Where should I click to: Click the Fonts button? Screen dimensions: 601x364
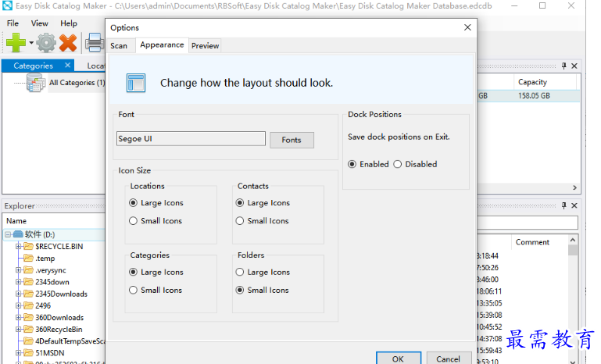[292, 140]
